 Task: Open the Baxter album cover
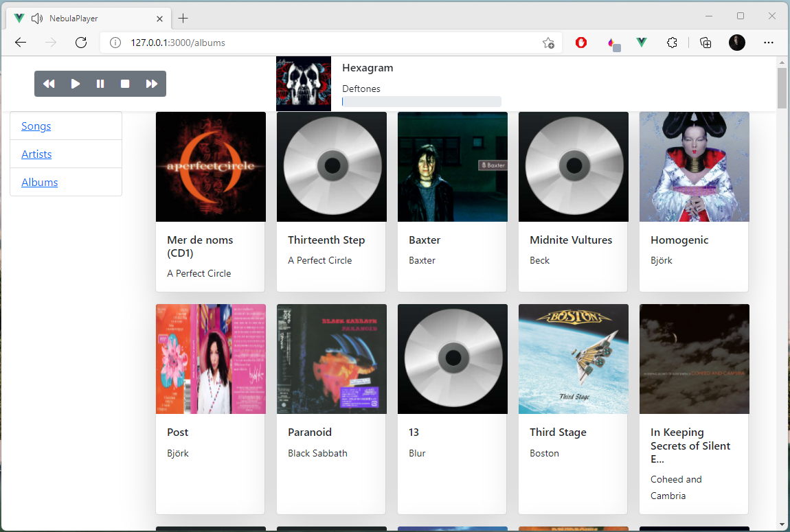[x=453, y=167]
